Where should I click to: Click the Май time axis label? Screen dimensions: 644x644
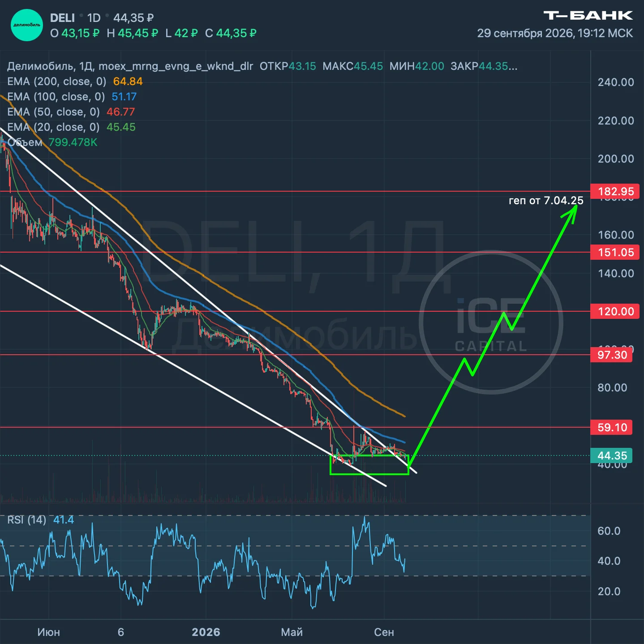point(292,632)
